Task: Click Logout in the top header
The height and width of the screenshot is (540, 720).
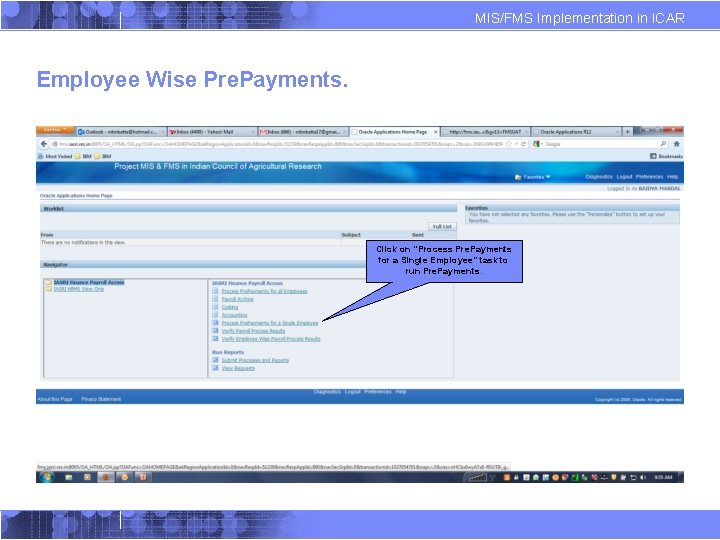Action: [624, 177]
